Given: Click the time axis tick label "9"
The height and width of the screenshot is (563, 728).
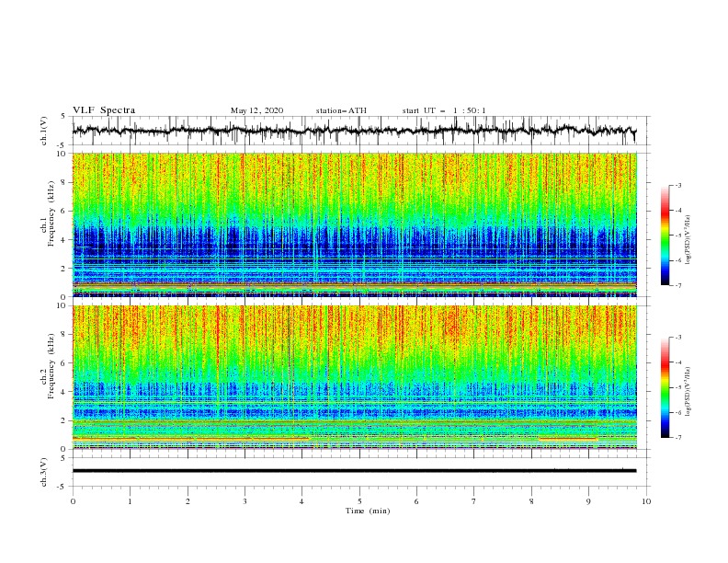Looking at the screenshot, I should [588, 501].
